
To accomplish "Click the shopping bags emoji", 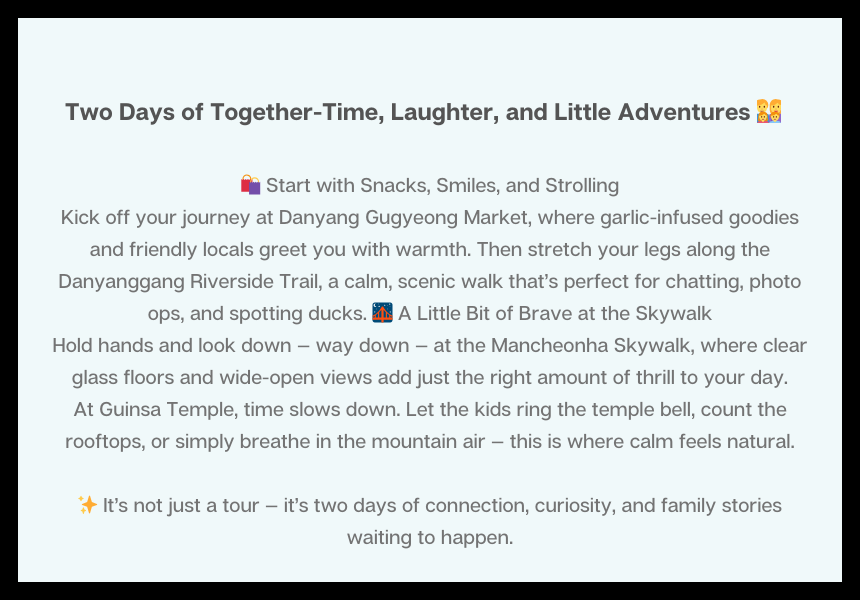I will click(x=250, y=185).
